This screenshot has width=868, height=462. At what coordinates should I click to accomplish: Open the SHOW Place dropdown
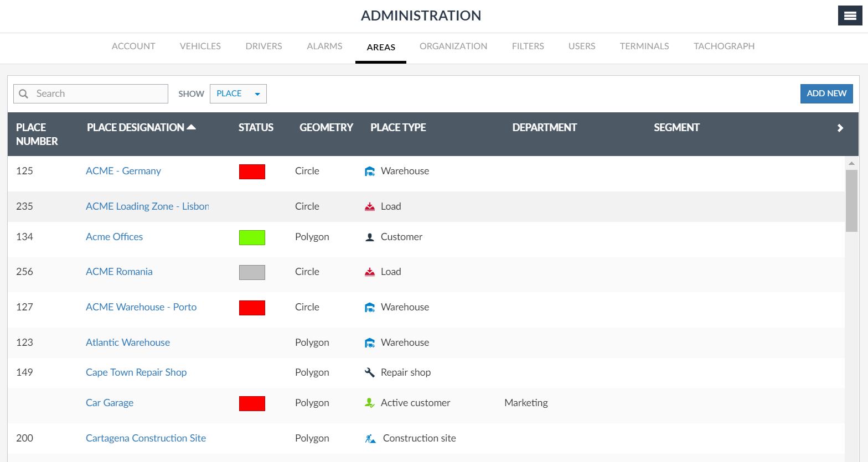pyautogui.click(x=238, y=94)
